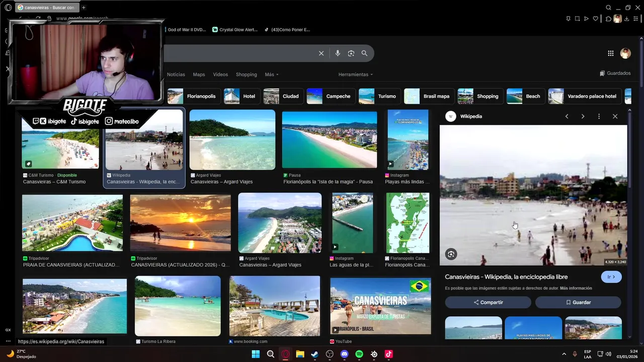Open Spotify from the taskbar
Screen dimensions: 644x362
point(359,354)
